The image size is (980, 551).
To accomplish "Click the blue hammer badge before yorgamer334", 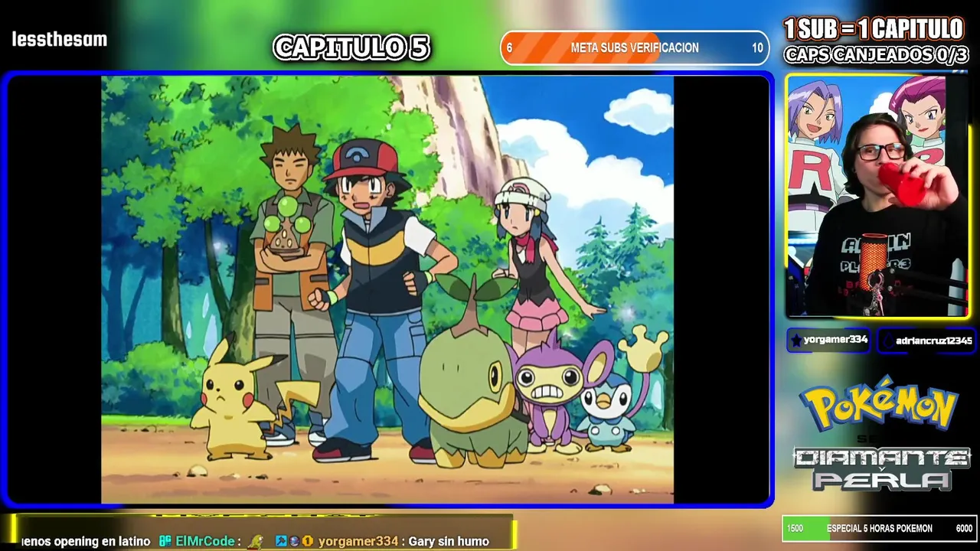I will [x=281, y=541].
